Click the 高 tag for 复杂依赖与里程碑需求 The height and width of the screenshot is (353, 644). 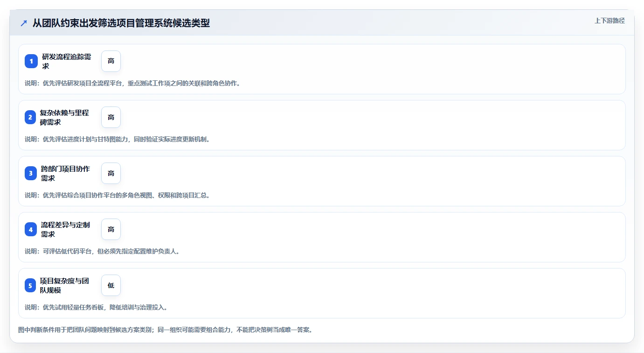click(111, 117)
